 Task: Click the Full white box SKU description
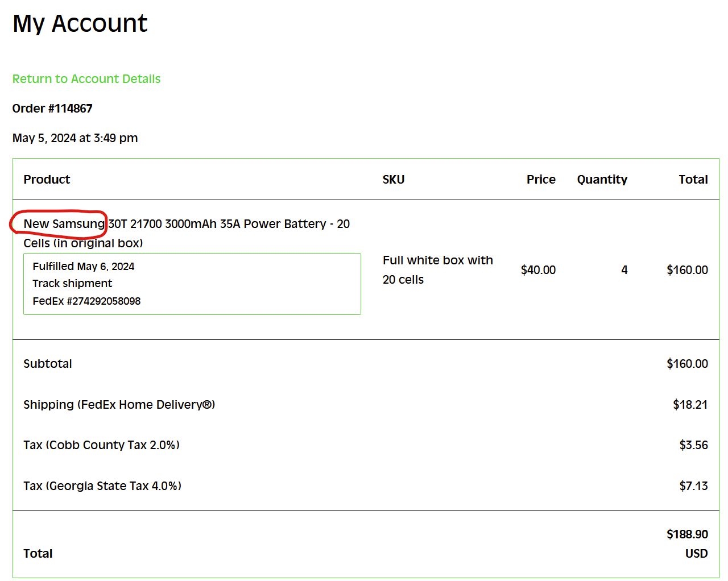438,270
